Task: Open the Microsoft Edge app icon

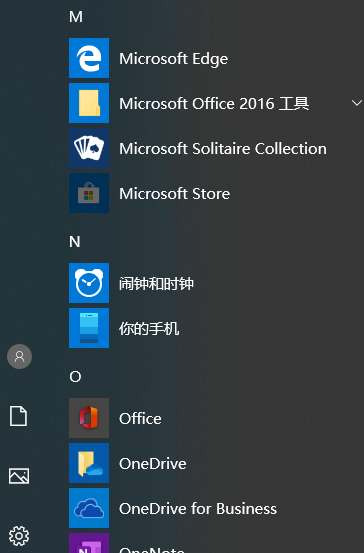Action: tap(89, 58)
